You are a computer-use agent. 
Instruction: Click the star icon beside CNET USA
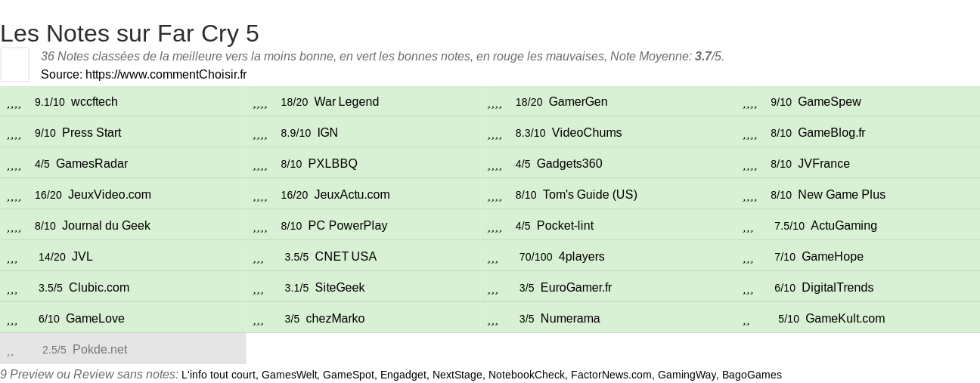coord(258,257)
